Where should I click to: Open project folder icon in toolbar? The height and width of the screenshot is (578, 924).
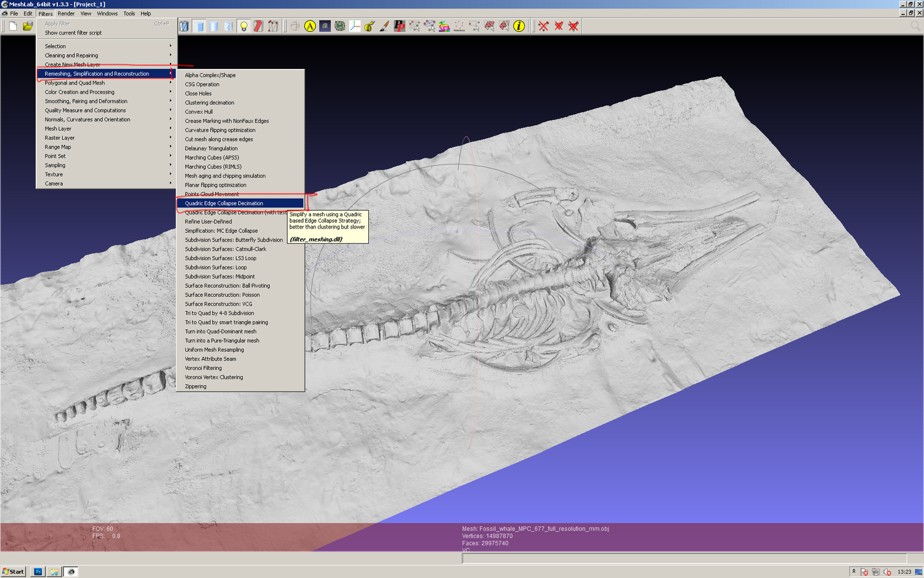point(28,26)
